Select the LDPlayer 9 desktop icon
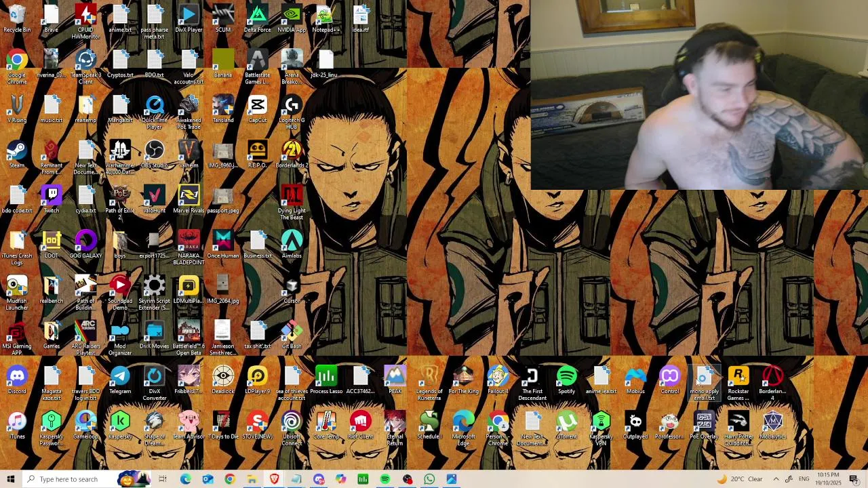 coord(258,380)
